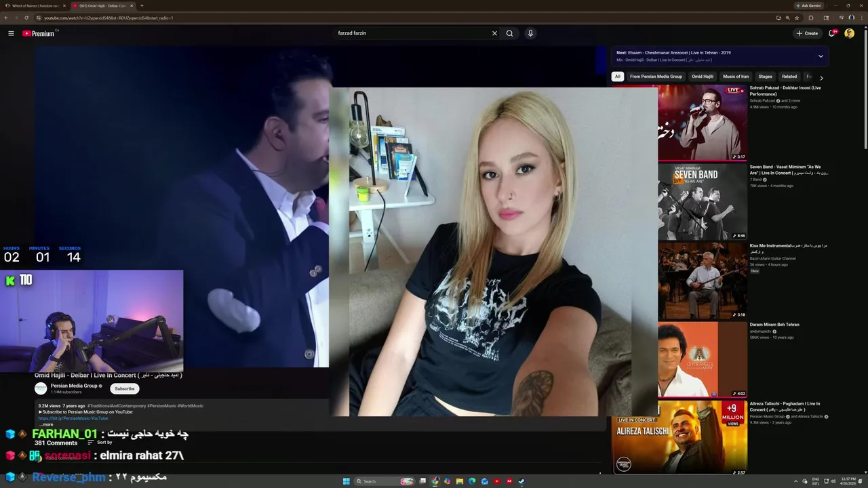Open Daram Miram Beh Tehran video thumbnail
Viewport: 868px width, 488px height.
[703, 359]
